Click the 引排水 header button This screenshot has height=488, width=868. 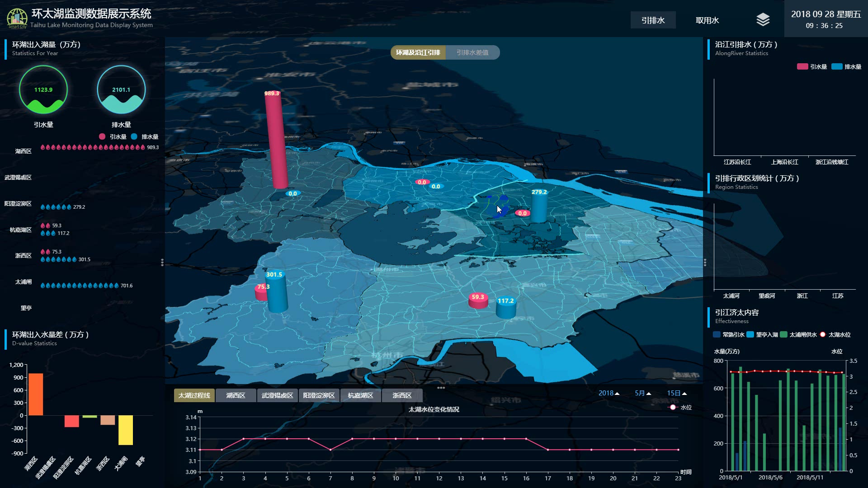pos(653,20)
